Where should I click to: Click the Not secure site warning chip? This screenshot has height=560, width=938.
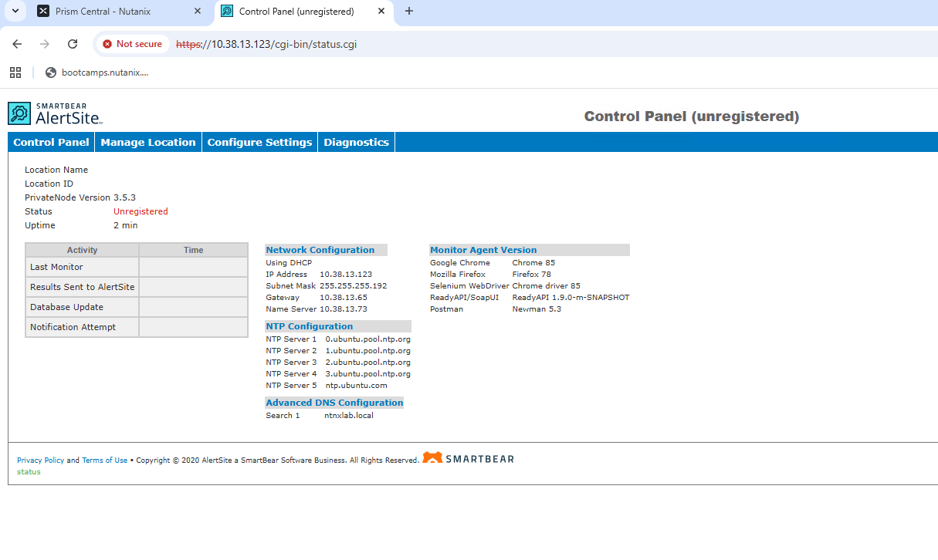(x=132, y=44)
